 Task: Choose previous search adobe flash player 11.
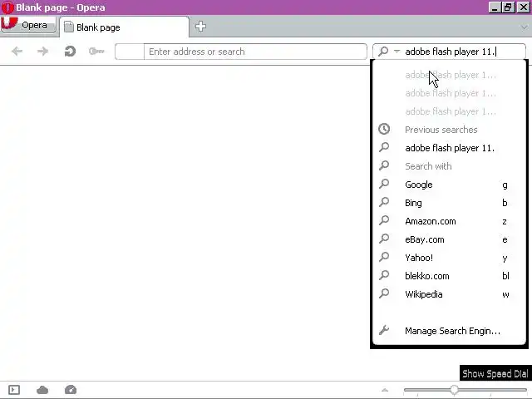point(450,148)
